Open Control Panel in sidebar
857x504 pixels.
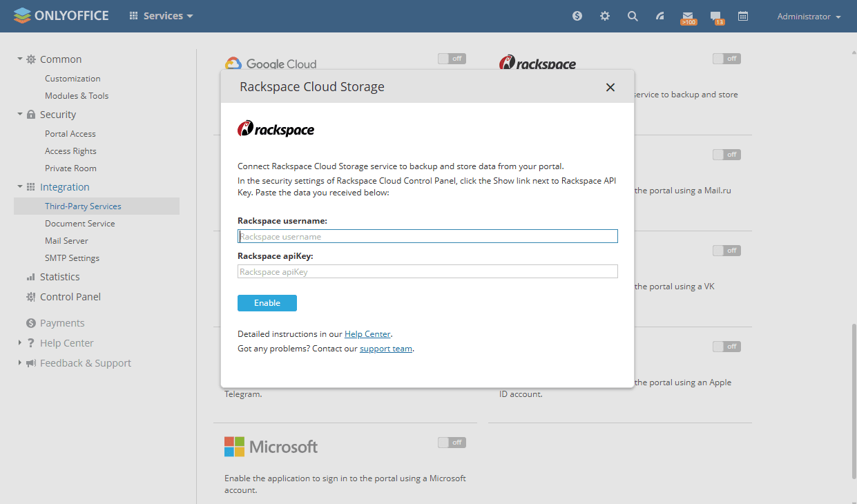[x=70, y=297]
